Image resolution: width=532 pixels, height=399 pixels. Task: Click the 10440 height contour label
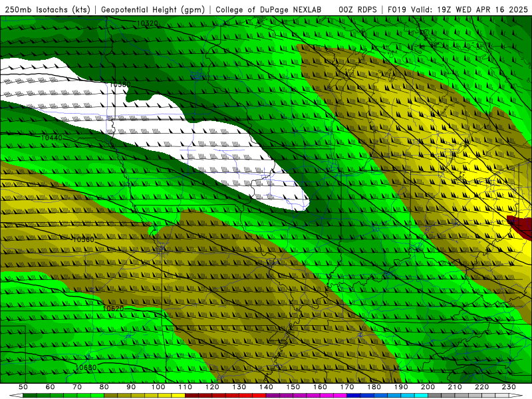[x=52, y=138]
